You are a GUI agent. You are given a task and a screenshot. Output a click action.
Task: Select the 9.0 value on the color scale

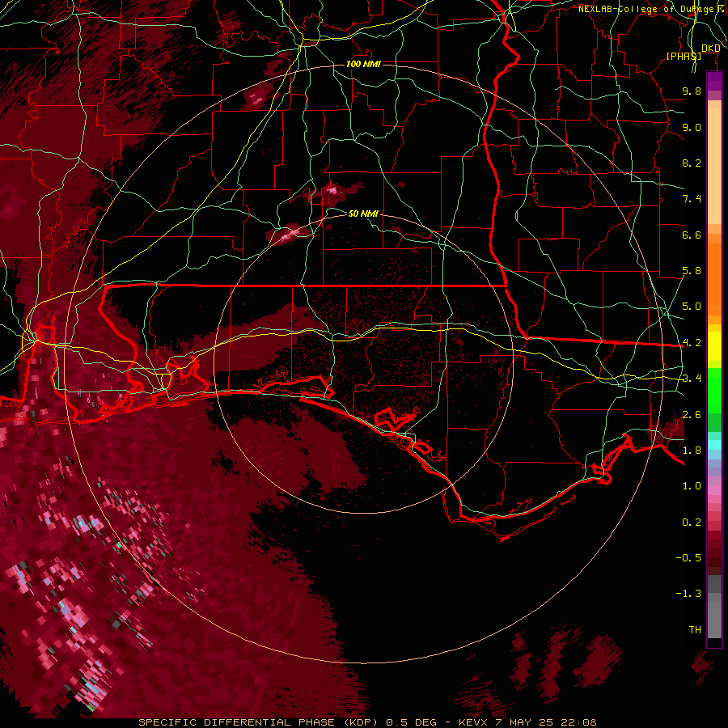point(692,127)
